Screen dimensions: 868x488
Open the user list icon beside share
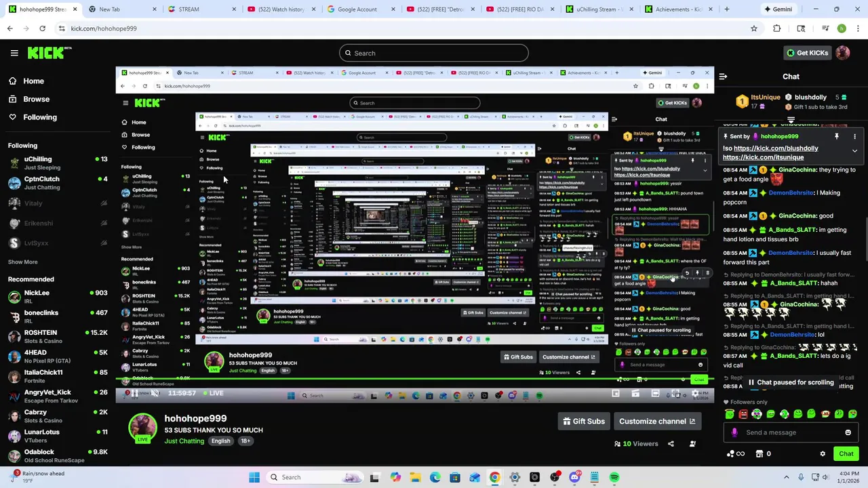click(692, 444)
